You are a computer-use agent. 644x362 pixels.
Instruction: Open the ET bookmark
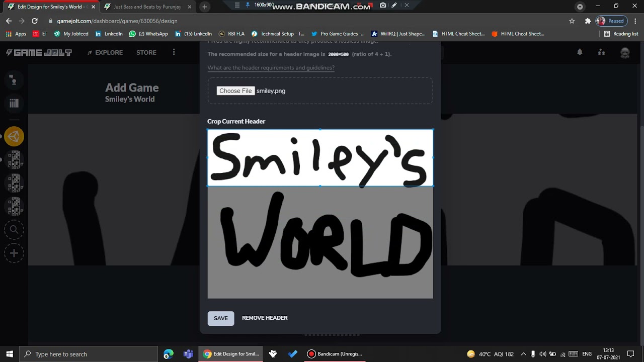pos(40,34)
